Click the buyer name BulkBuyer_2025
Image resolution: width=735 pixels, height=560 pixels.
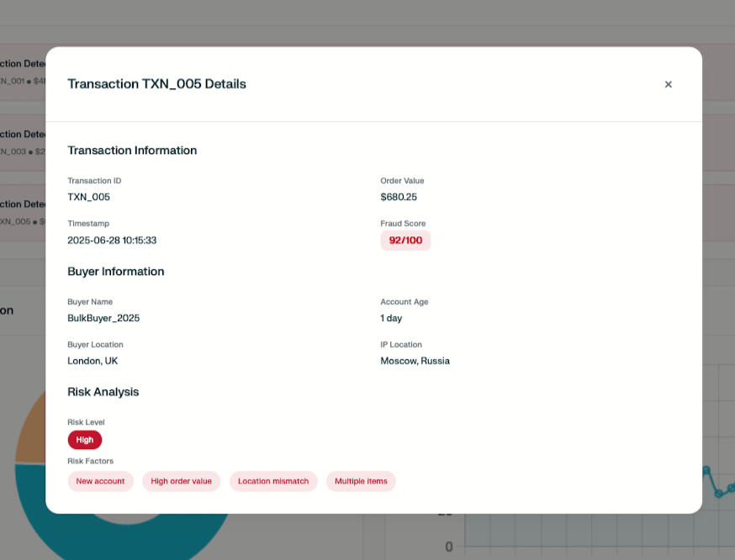[x=103, y=318]
